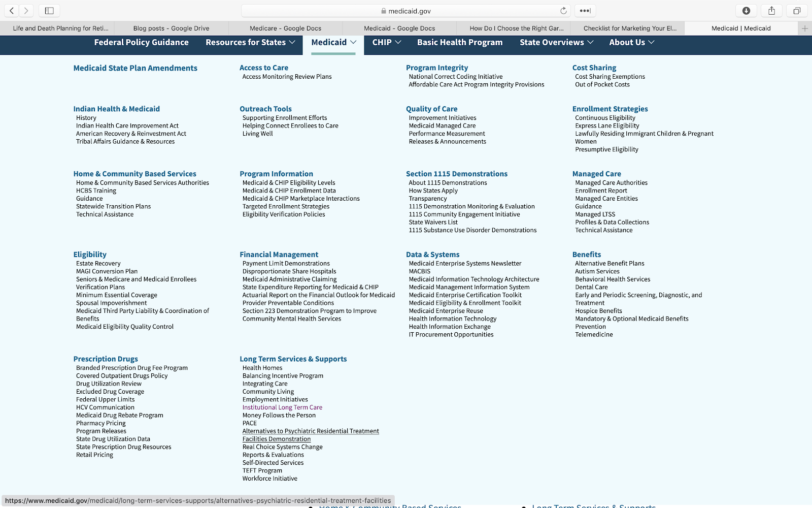Open the Managed LTSS link
The image size is (812, 508).
click(x=595, y=214)
